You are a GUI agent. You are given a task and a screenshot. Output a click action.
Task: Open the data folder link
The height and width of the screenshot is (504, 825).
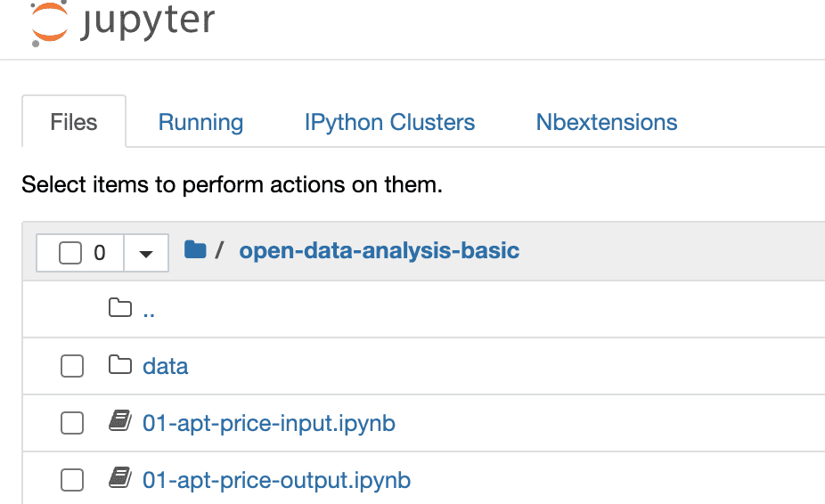(166, 366)
